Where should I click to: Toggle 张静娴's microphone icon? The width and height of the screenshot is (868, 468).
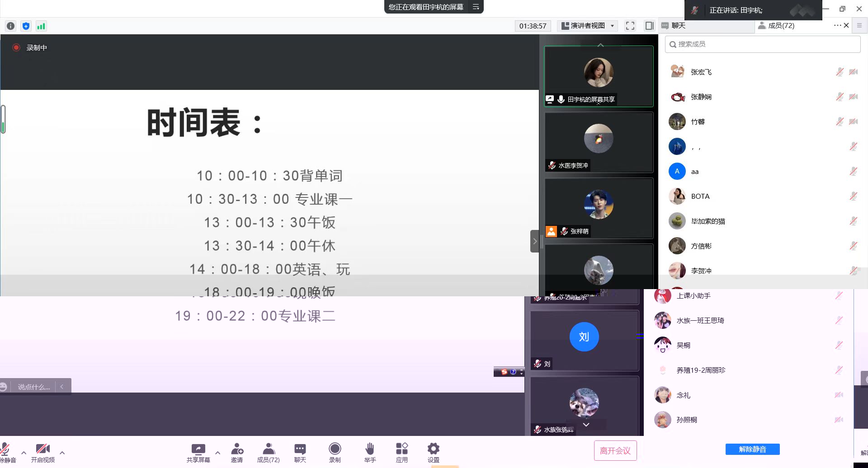(x=840, y=97)
